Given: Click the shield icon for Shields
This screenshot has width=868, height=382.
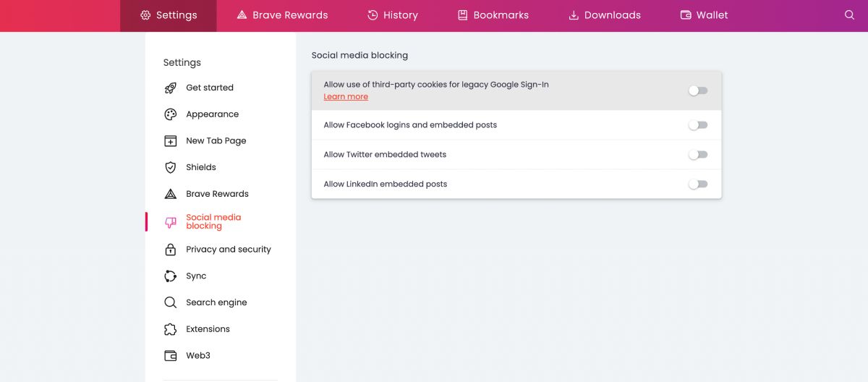Looking at the screenshot, I should click(171, 168).
